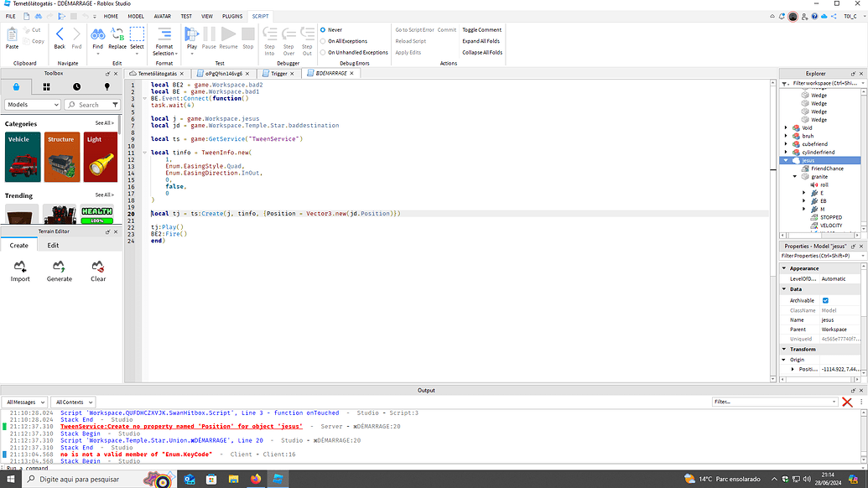Start the Play test
This screenshot has height=488, width=868.
click(191, 34)
